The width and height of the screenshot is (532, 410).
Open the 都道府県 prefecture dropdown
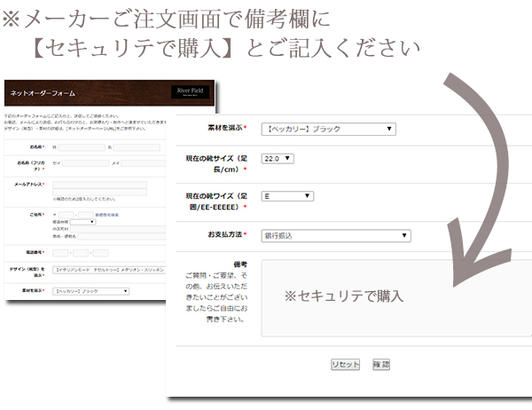(82, 222)
